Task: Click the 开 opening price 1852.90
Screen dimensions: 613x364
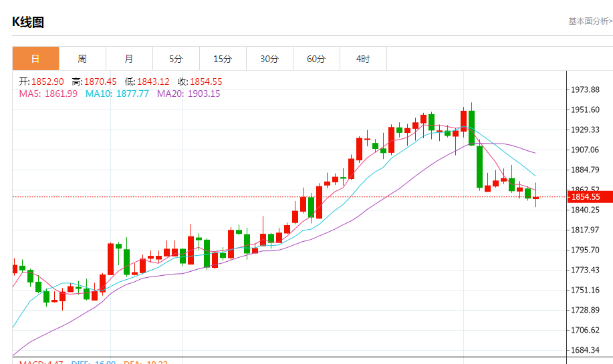Action: (41, 81)
